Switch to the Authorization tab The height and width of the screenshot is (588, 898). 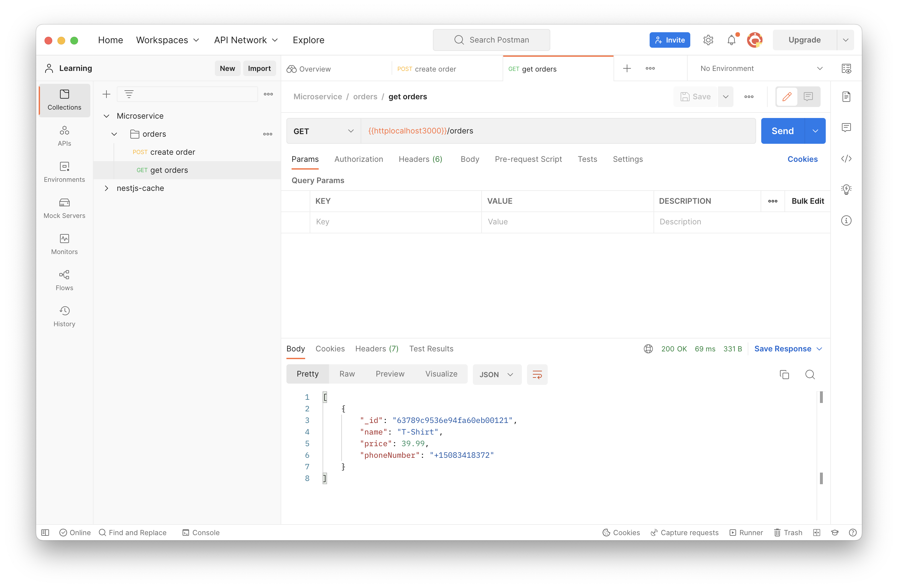point(358,159)
